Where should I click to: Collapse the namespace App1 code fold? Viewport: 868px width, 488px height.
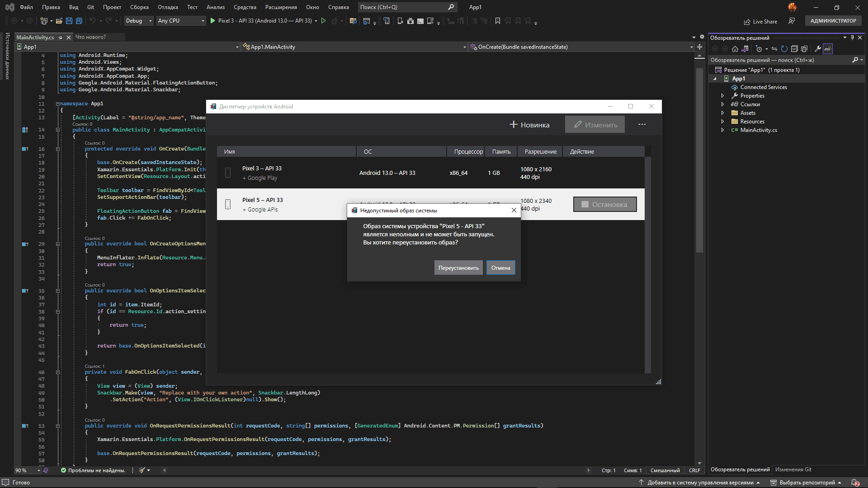tap(58, 103)
